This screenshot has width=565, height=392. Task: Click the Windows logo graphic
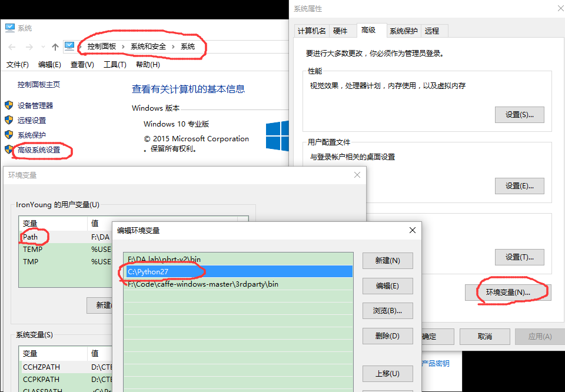pyautogui.click(x=277, y=135)
